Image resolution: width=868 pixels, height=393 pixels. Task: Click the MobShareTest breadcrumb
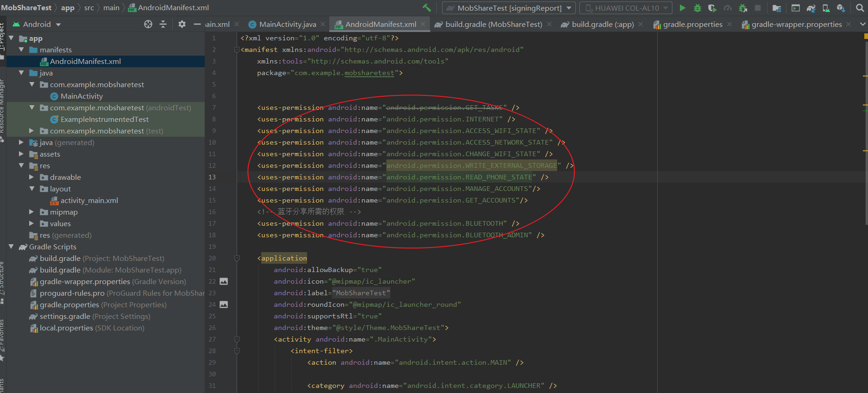click(26, 8)
